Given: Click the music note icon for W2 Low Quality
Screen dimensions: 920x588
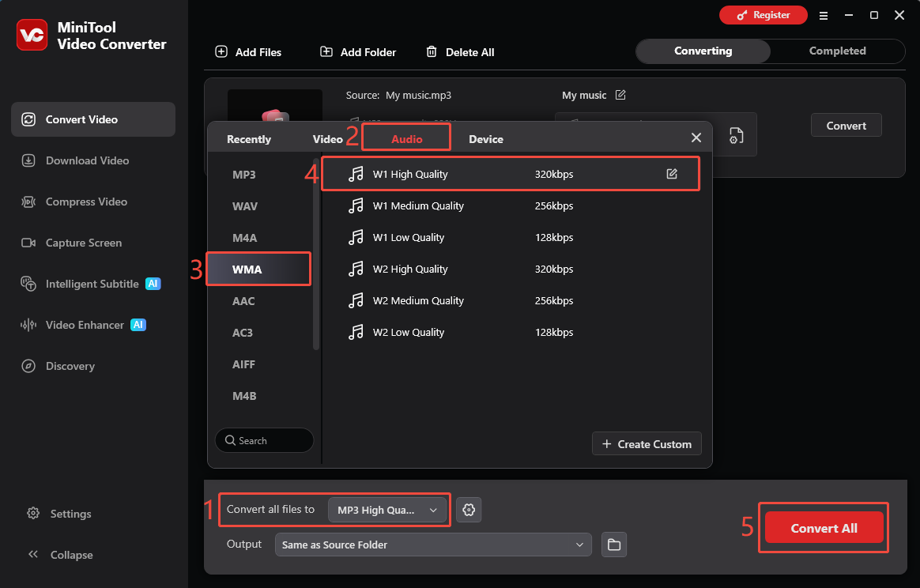Looking at the screenshot, I should click(356, 332).
